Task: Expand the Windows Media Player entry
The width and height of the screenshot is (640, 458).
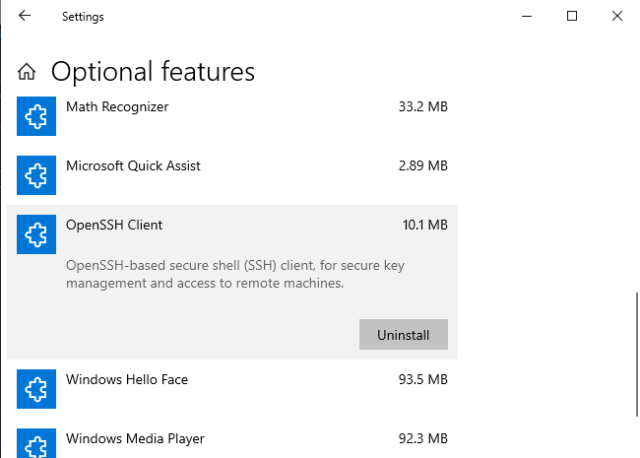Action: (x=230, y=438)
